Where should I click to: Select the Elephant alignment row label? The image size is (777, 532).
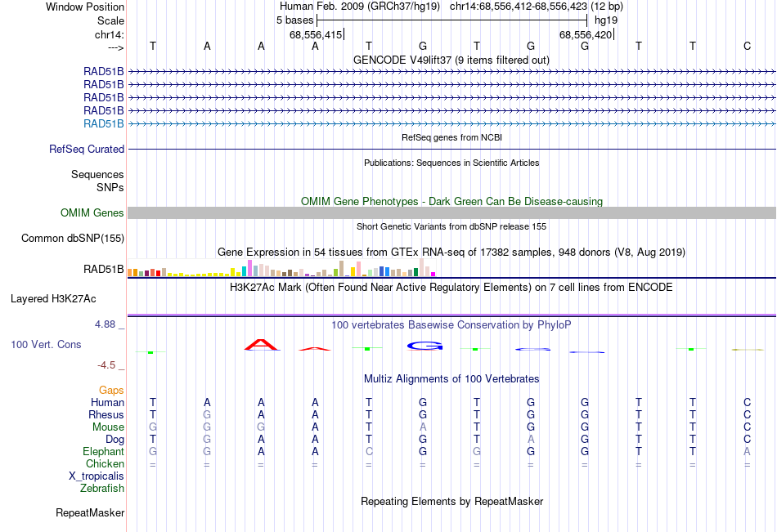pos(104,451)
